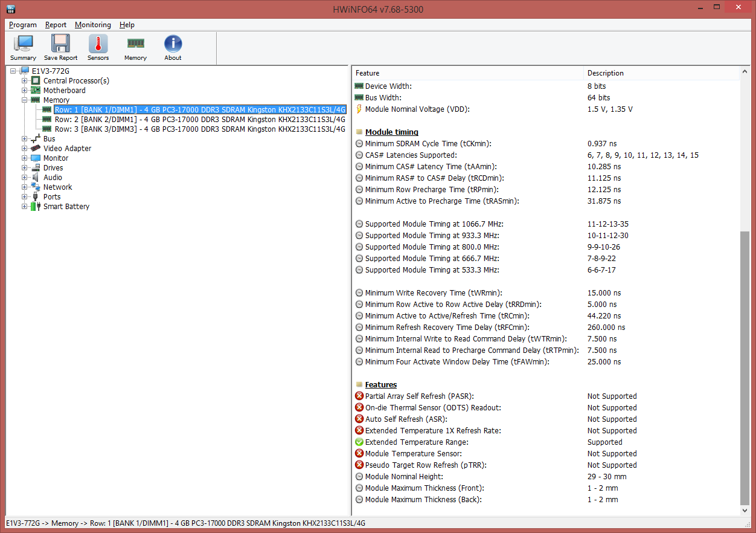Click the Supported Module Timing at 1066.7 MHz row
This screenshot has width=756, height=533.
point(546,224)
